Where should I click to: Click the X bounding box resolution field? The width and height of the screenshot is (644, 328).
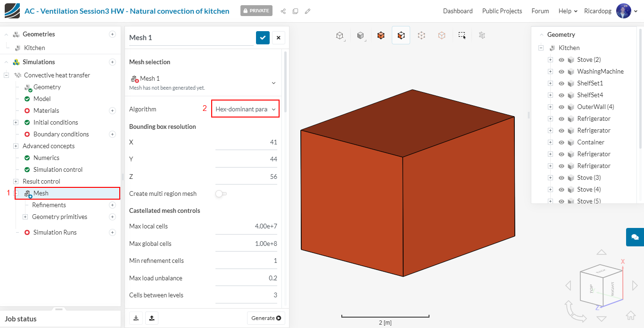click(x=246, y=142)
